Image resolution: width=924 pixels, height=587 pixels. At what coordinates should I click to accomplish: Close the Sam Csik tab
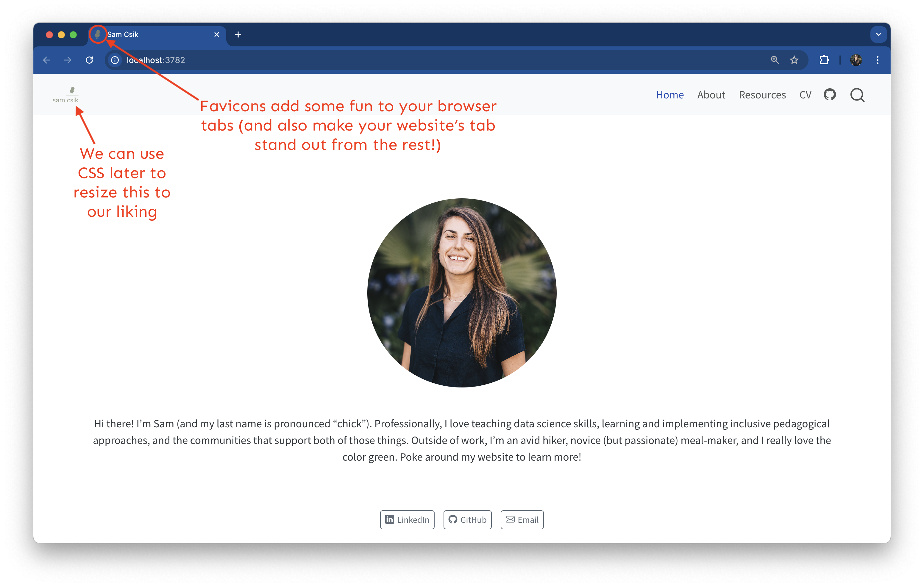216,34
